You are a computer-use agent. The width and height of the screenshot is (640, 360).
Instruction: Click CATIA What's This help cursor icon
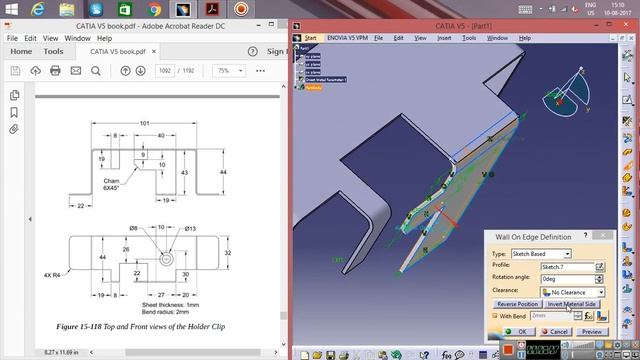click(424, 355)
